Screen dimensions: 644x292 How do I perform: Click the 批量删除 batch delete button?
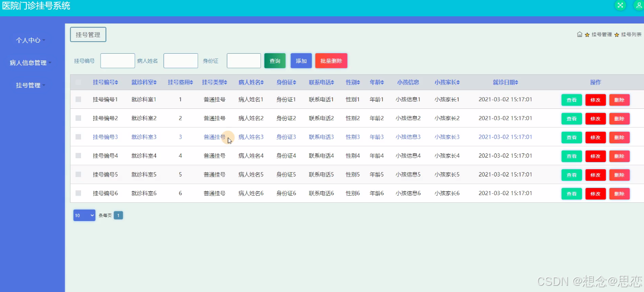[x=331, y=61]
